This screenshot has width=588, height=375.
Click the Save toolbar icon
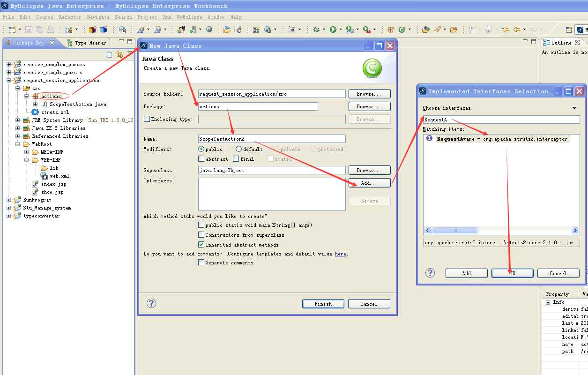pos(29,30)
